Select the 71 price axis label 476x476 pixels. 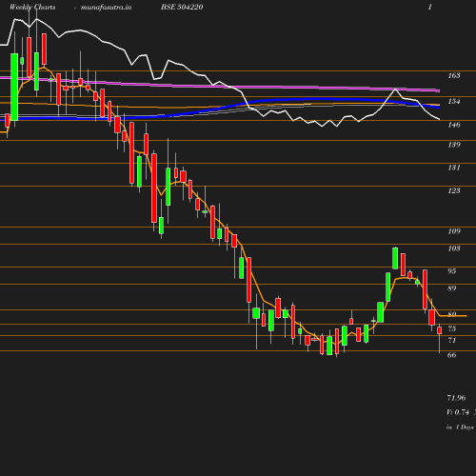click(452, 340)
